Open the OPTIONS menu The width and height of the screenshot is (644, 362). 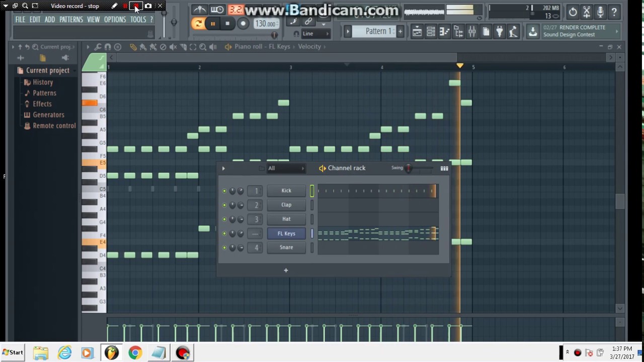point(115,20)
